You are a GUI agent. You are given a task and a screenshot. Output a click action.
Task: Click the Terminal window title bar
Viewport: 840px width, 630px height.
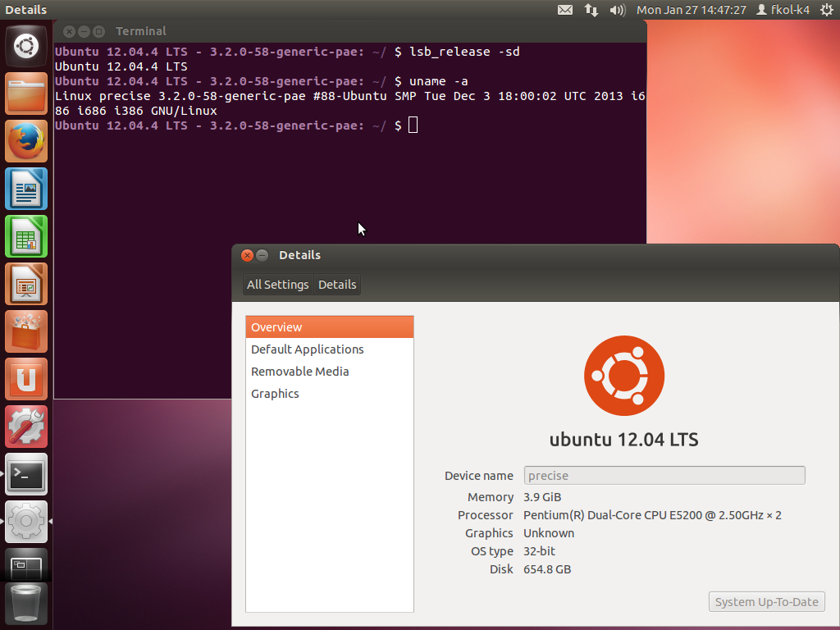[x=349, y=31]
